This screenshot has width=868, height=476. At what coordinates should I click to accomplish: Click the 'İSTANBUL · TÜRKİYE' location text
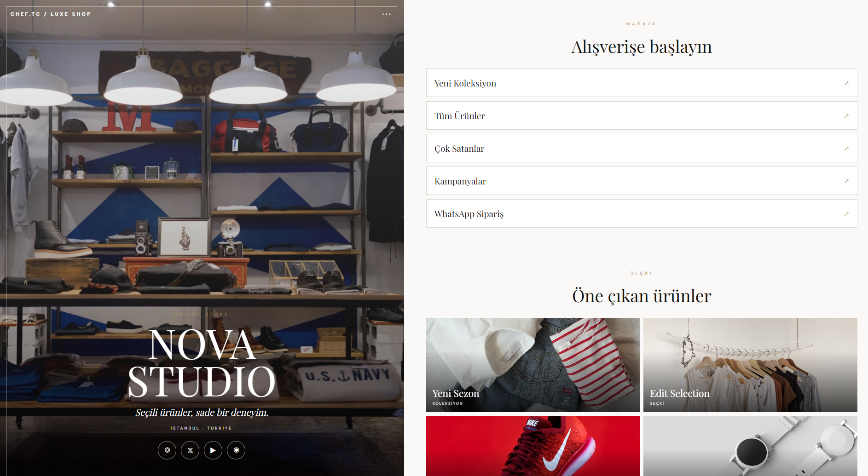pyautogui.click(x=201, y=428)
